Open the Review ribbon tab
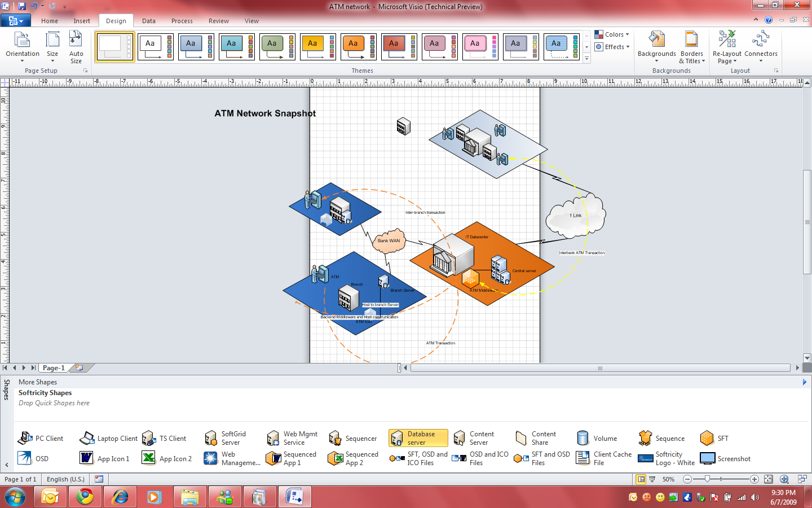The width and height of the screenshot is (812, 508). click(218, 21)
